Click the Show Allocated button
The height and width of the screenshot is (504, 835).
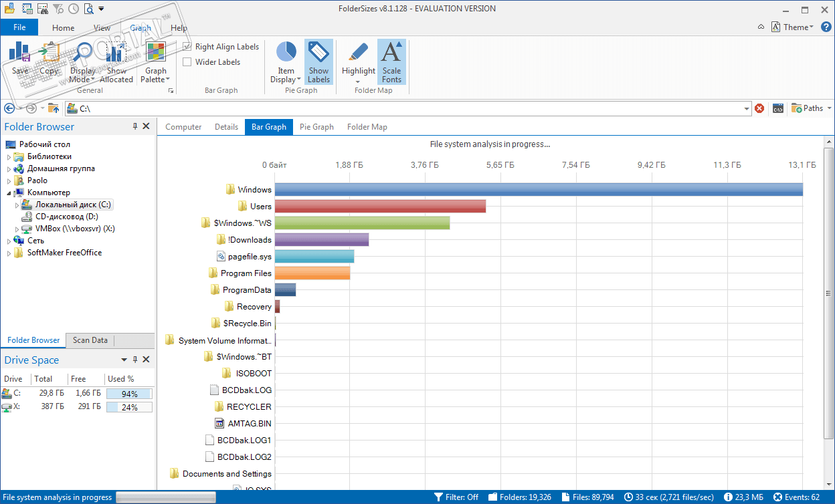116,62
